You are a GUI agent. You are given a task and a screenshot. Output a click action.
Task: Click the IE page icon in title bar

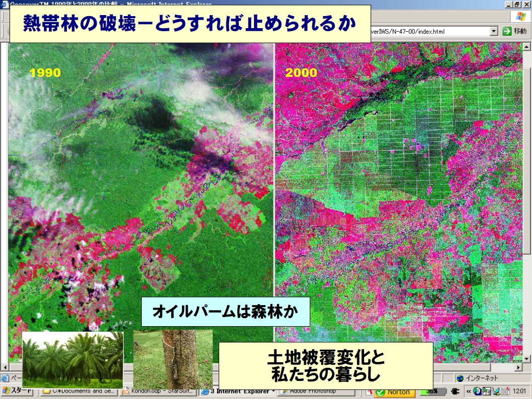click(x=5, y=4)
